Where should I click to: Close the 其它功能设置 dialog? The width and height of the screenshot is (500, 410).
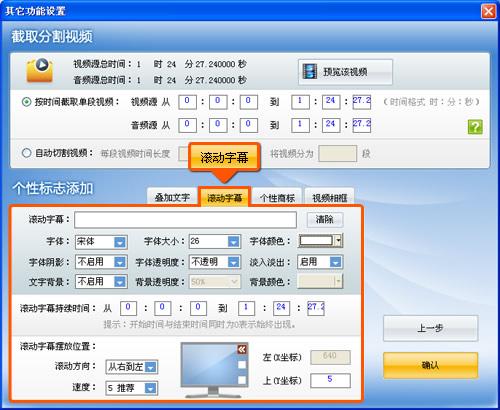click(488, 12)
